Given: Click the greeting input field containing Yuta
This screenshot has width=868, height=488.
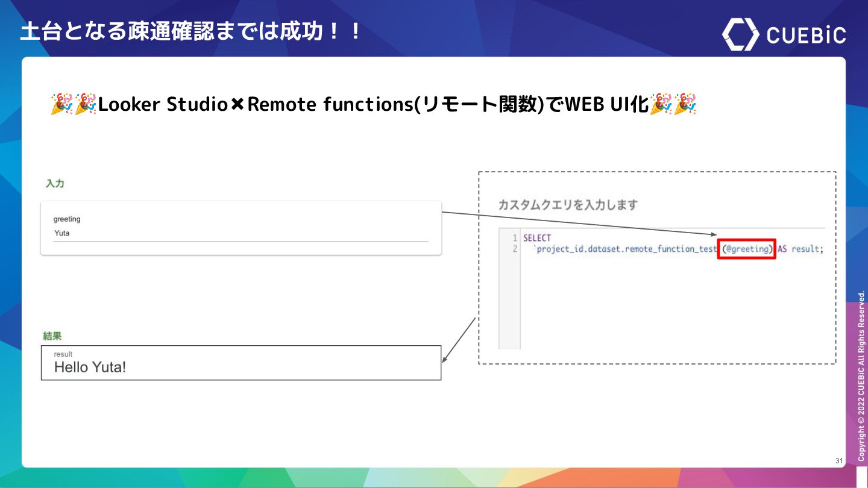Looking at the screenshot, I should coord(241,233).
